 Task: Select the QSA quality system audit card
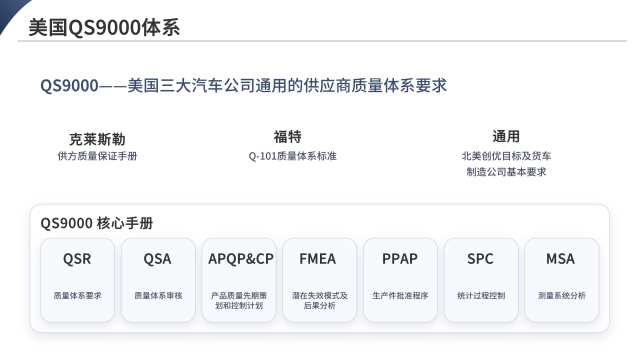click(x=158, y=280)
